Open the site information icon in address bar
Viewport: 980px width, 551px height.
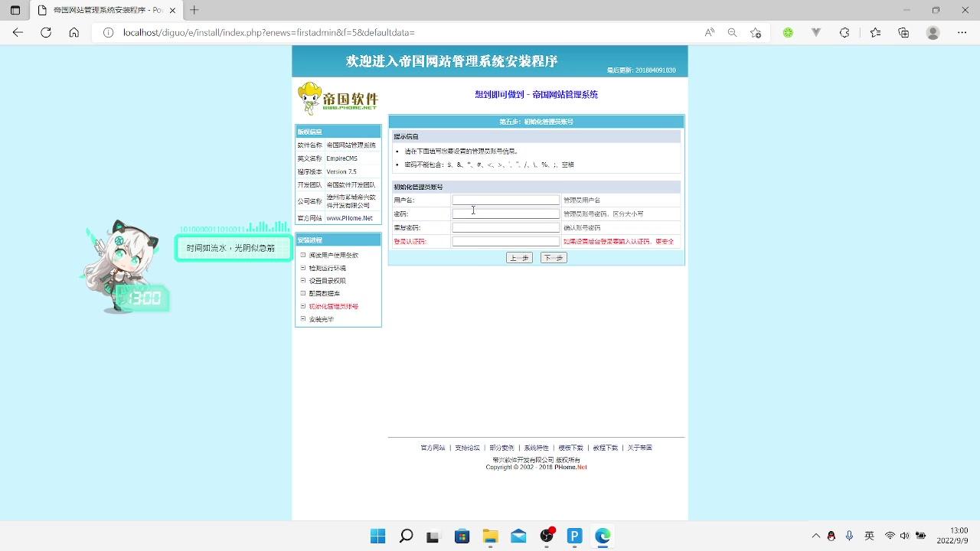coord(108,32)
